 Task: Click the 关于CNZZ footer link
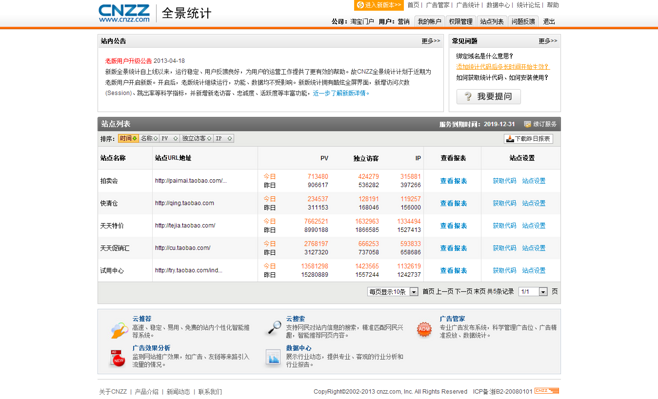point(112,392)
